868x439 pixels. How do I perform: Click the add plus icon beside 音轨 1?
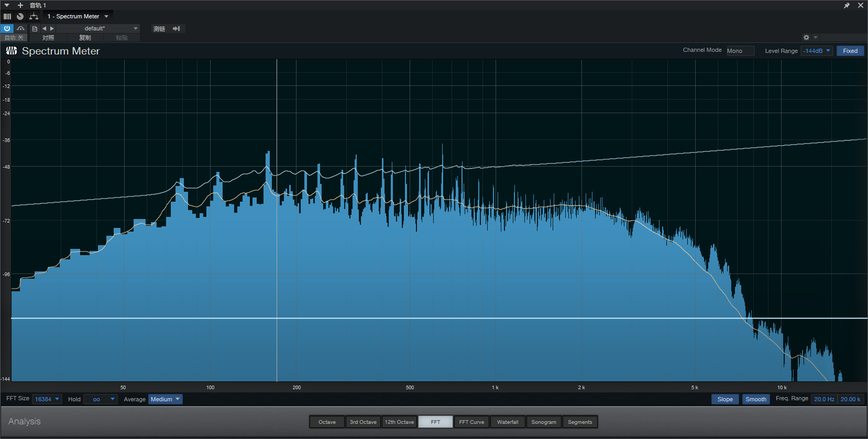[x=20, y=5]
